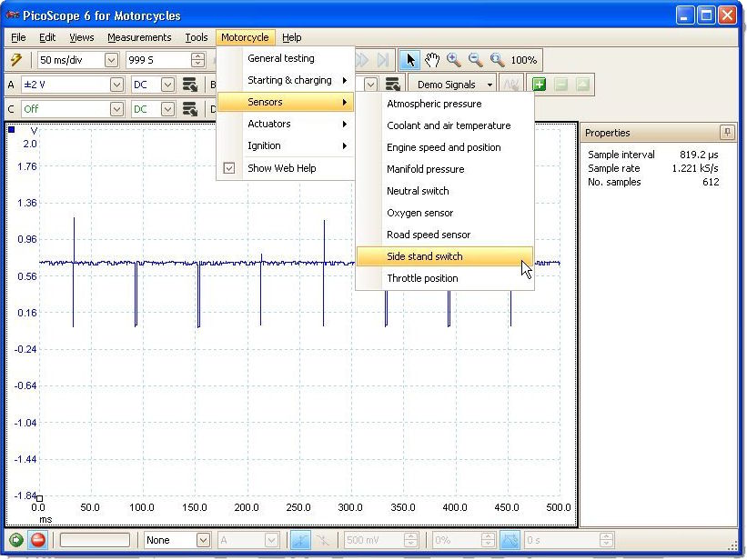The image size is (747, 560).
Task: Open Channel B options icon
Action: coord(392,85)
